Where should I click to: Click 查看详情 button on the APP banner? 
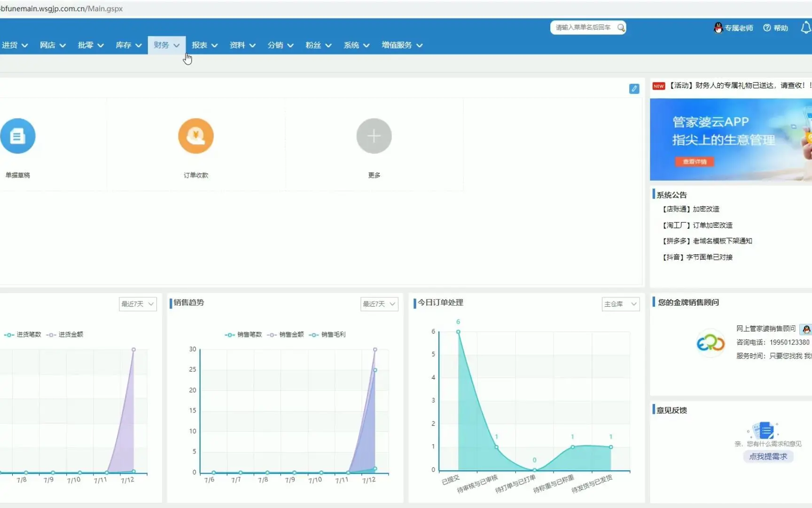coord(695,161)
